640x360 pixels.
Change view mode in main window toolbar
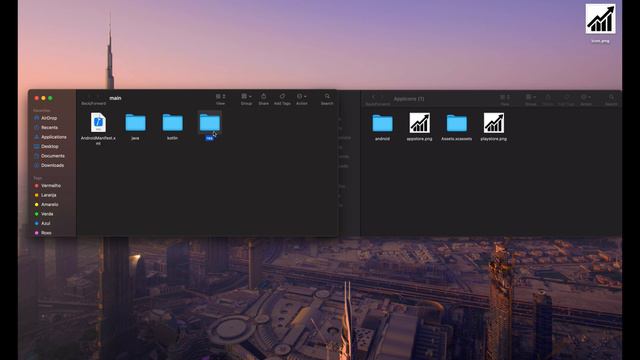pos(220,99)
